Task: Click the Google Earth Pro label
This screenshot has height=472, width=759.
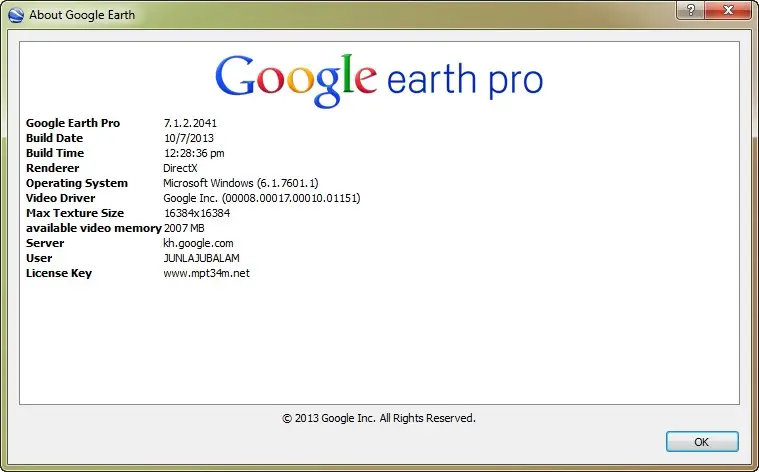Action: coord(73,123)
